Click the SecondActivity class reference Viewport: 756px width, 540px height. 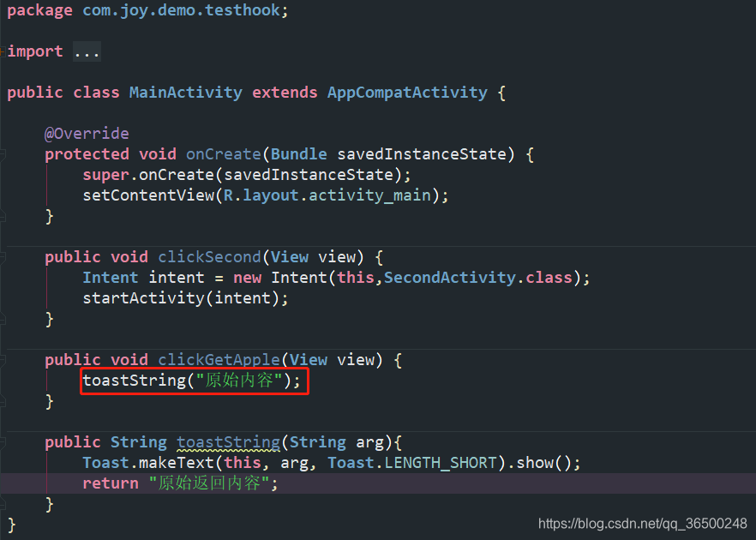click(x=450, y=278)
